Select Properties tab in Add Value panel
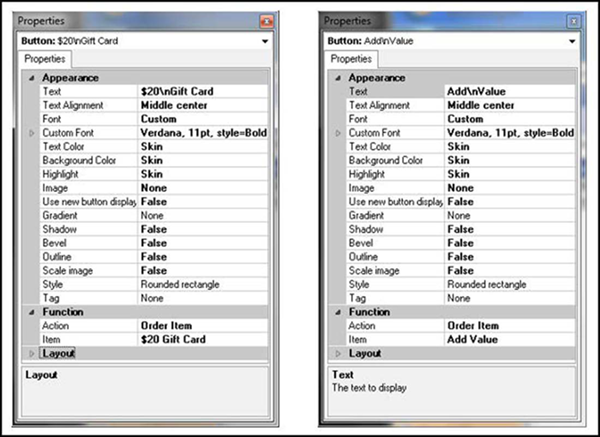 coord(350,60)
